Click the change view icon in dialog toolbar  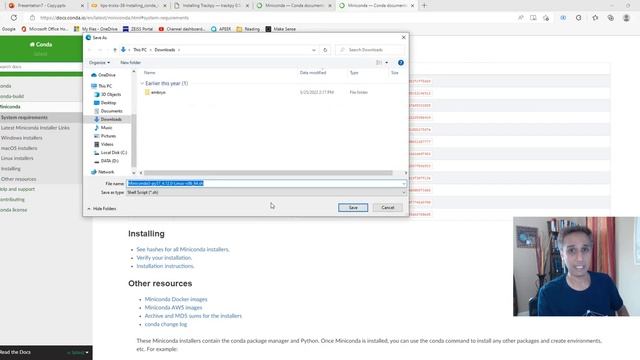click(x=379, y=62)
